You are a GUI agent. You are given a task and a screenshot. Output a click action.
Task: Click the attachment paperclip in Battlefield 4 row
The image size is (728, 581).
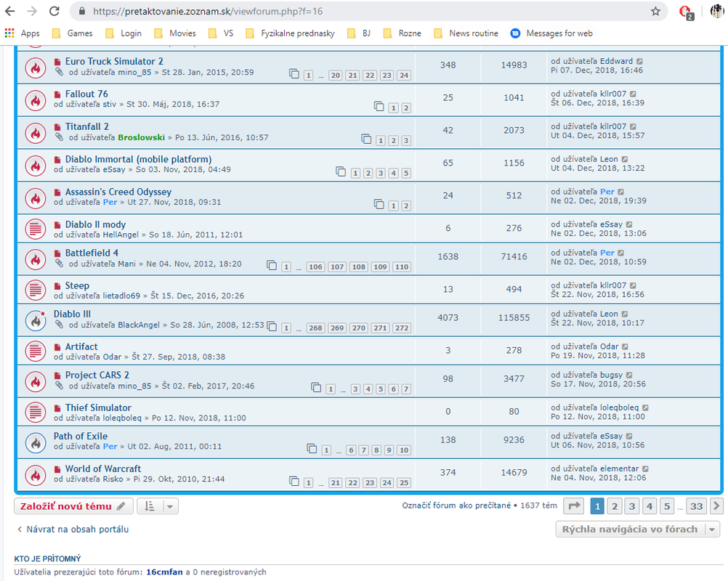(59, 263)
